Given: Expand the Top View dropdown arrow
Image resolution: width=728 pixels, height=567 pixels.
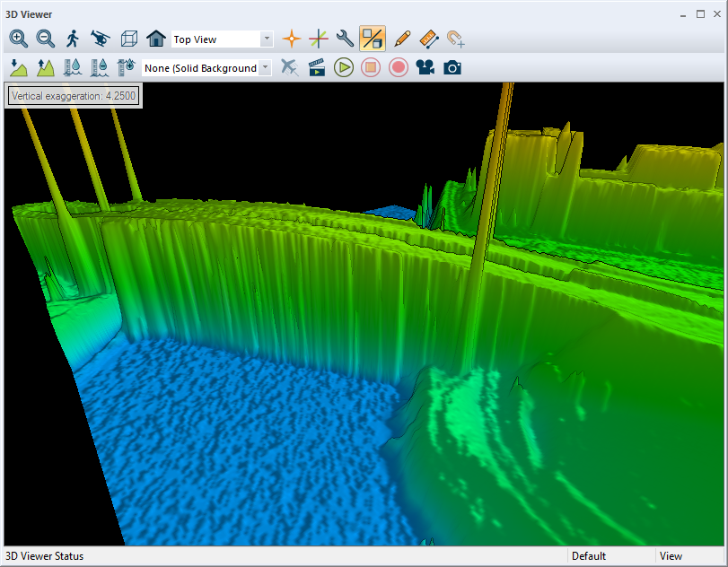Looking at the screenshot, I should click(267, 39).
